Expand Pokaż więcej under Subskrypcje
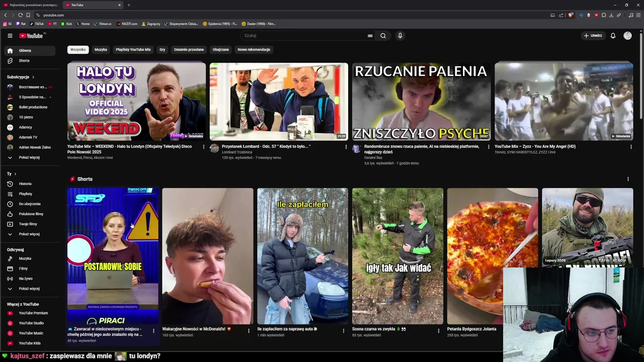This screenshot has width=644, height=362. [30, 157]
